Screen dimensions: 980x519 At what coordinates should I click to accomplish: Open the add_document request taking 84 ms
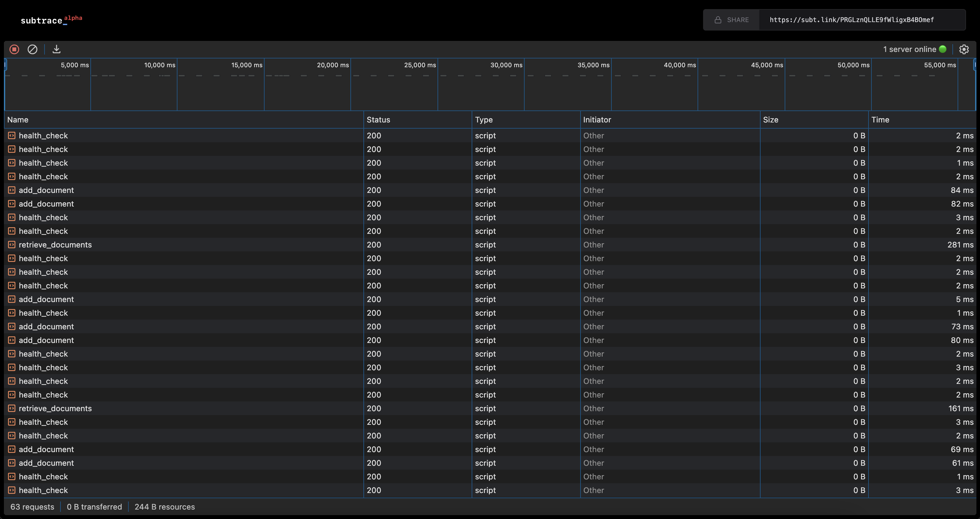490,190
